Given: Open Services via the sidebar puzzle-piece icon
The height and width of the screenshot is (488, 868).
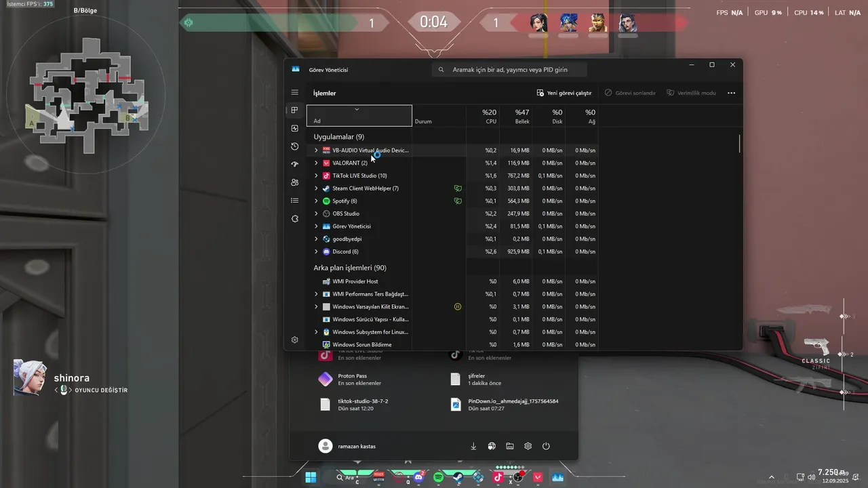Looking at the screenshot, I should [x=294, y=219].
